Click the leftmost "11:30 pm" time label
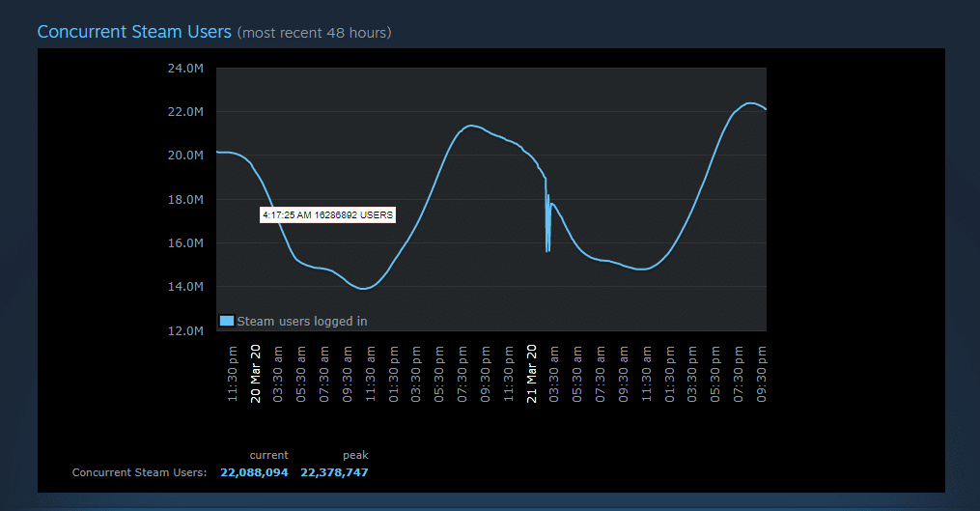Viewport: 980px width, 511px height. click(233, 374)
